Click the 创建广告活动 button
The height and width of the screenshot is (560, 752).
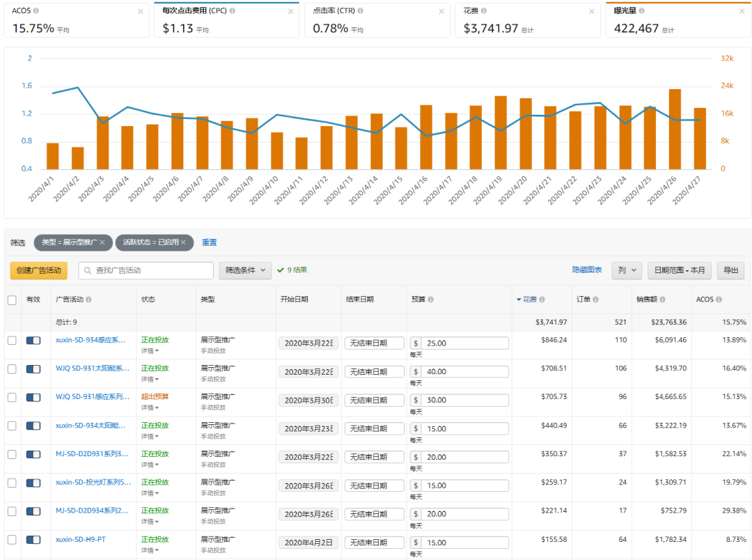click(39, 270)
